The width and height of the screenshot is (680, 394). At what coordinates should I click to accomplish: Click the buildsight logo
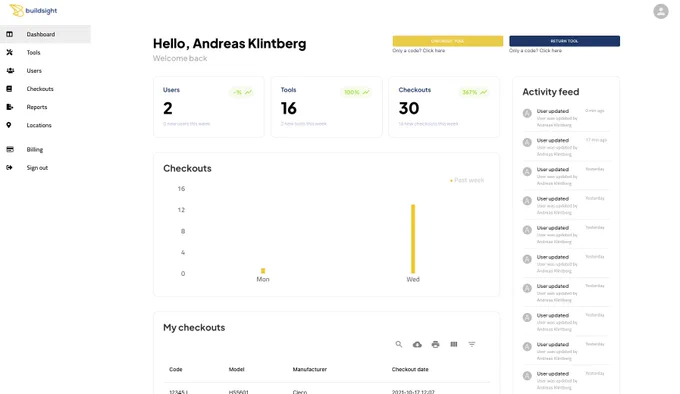point(33,10)
